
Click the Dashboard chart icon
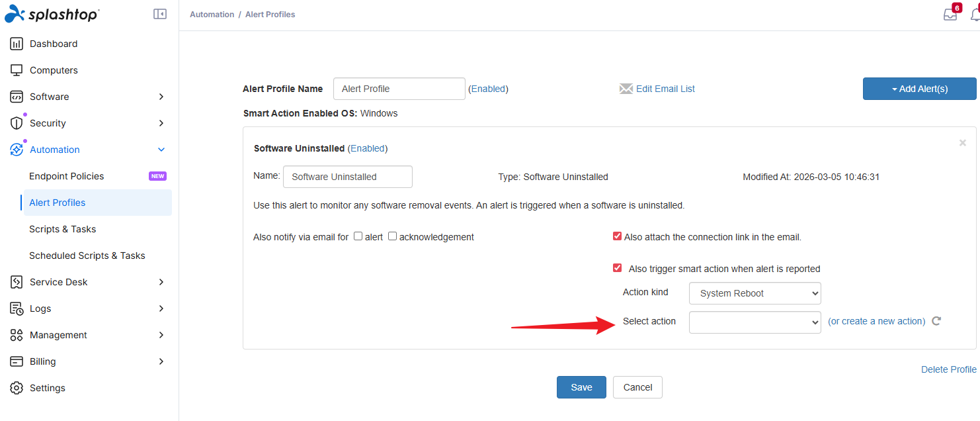point(17,44)
